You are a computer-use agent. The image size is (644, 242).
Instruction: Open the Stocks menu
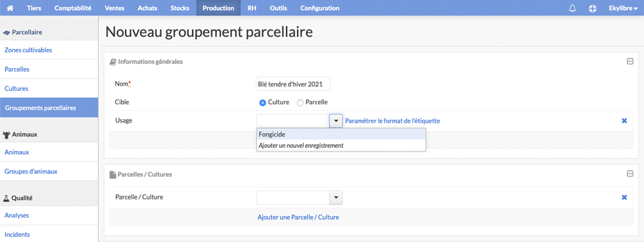(180, 8)
